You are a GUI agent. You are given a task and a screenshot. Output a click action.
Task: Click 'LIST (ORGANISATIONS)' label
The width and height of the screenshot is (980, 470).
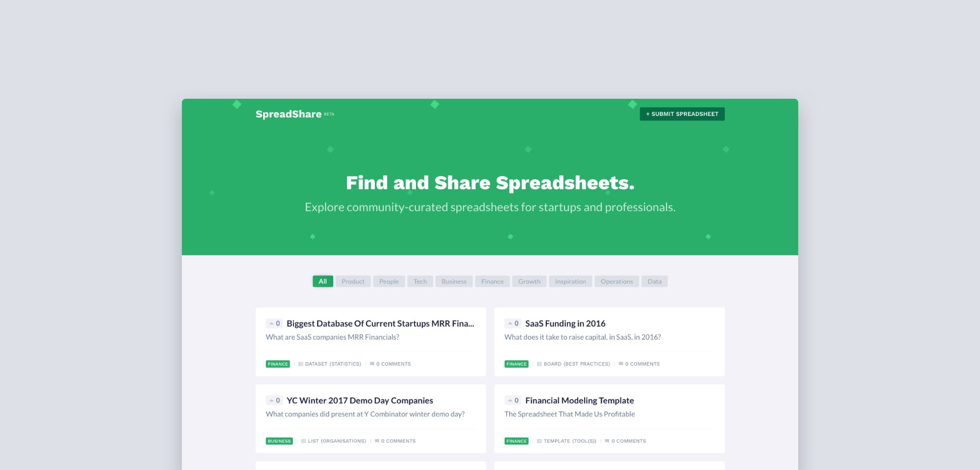[x=337, y=441]
